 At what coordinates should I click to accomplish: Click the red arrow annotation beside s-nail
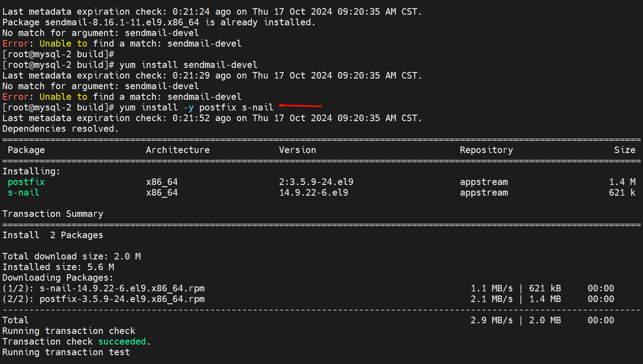point(300,106)
